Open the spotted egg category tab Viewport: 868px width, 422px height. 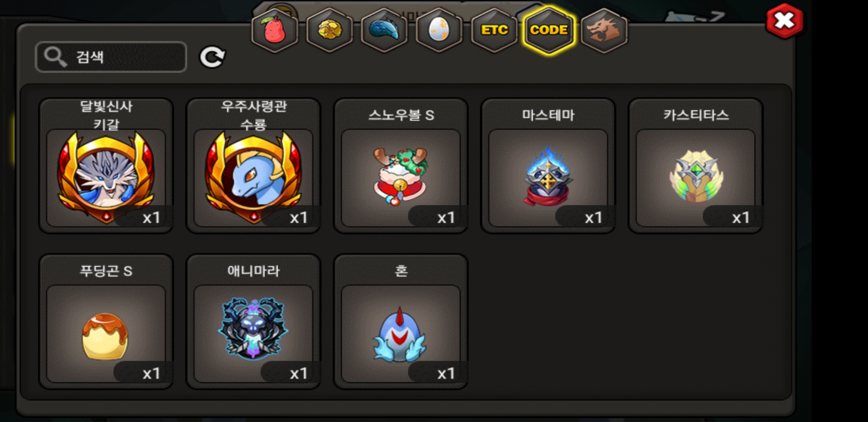[439, 30]
